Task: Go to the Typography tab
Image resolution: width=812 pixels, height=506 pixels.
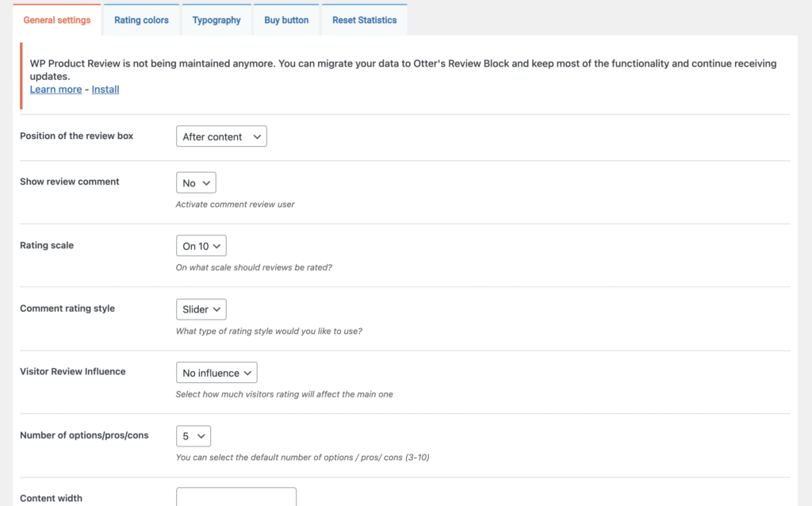Action: coord(216,20)
